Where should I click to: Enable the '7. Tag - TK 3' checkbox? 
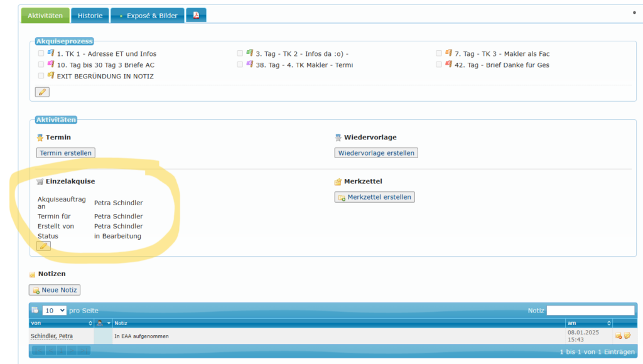click(439, 54)
